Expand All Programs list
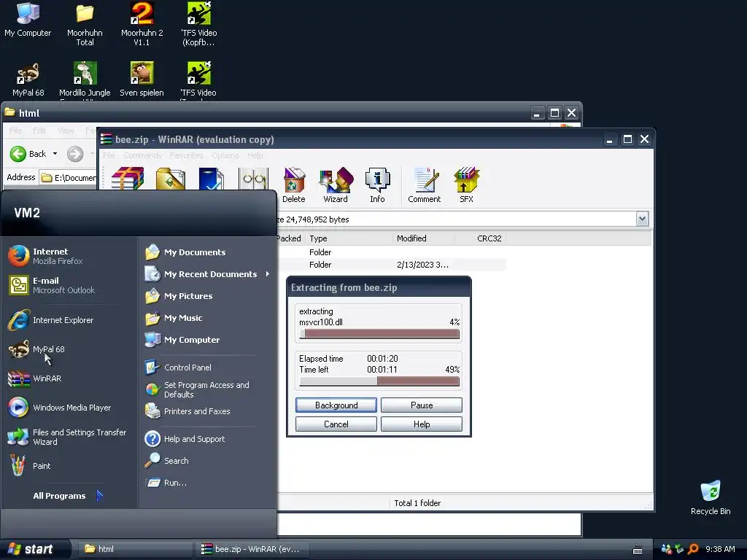Image resolution: width=747 pixels, height=560 pixels. 68,496
